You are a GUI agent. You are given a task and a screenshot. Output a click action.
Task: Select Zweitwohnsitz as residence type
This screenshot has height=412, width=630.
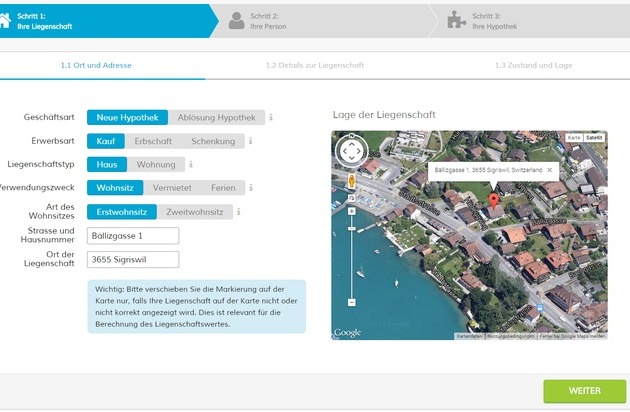click(x=196, y=212)
